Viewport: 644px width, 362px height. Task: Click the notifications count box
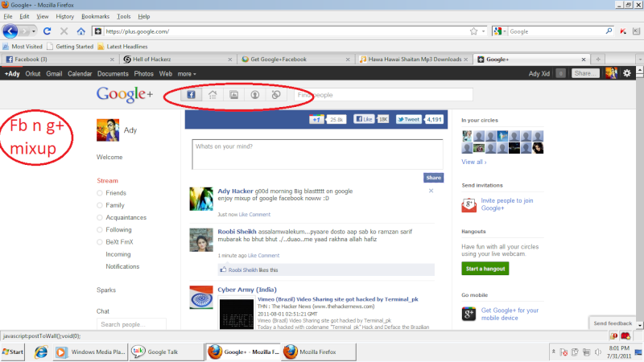pyautogui.click(x=560, y=73)
